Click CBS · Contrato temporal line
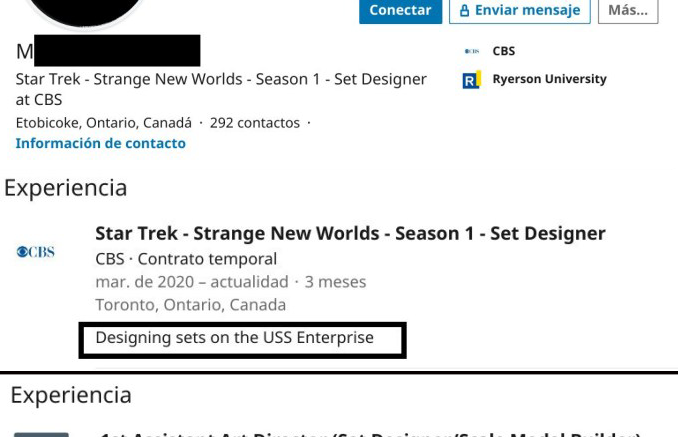678x437 pixels. tap(186, 259)
